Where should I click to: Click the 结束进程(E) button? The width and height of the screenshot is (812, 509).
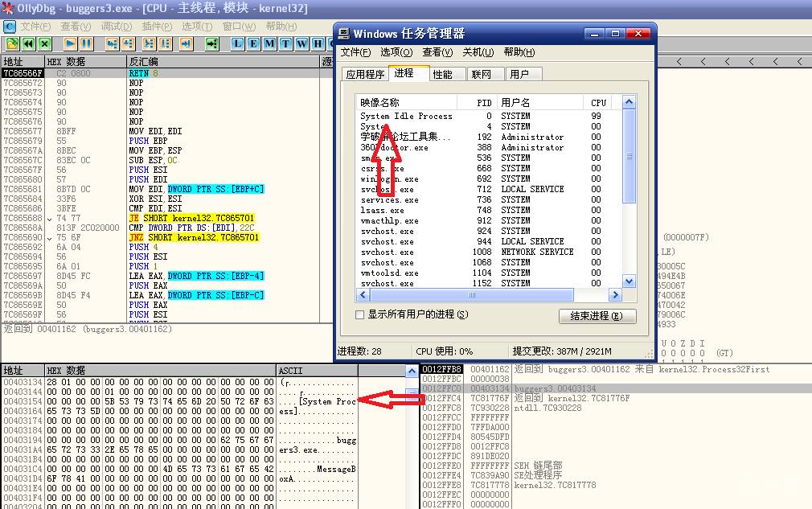click(597, 316)
